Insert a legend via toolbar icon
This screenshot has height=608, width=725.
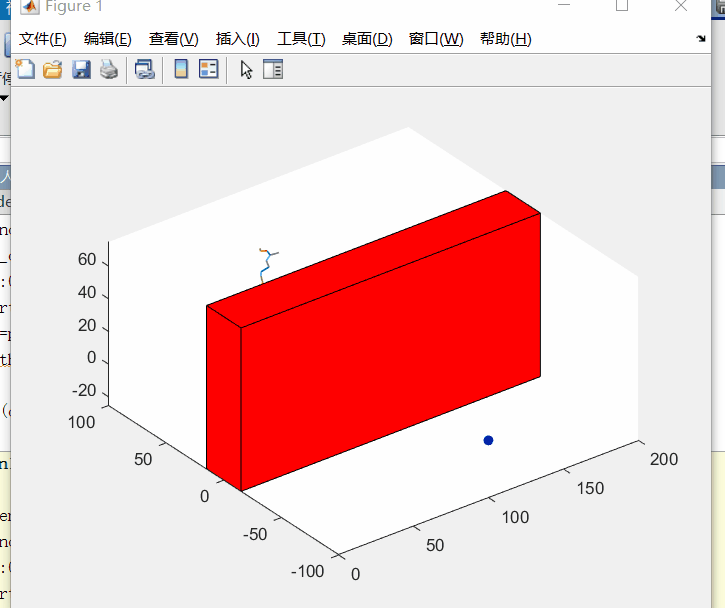tap(209, 70)
